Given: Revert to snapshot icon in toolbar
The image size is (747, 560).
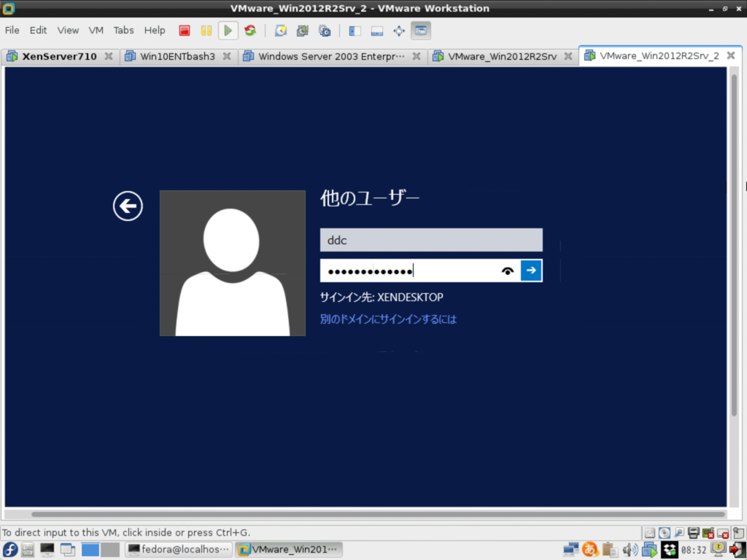Looking at the screenshot, I should [303, 31].
